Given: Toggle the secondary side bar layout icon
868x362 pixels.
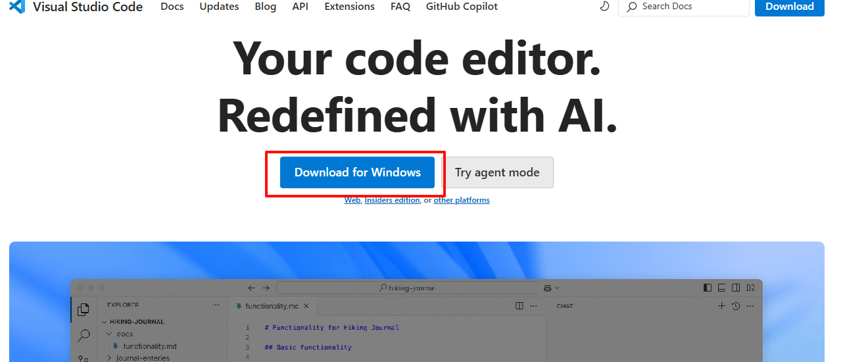Looking at the screenshot, I should click(x=736, y=288).
